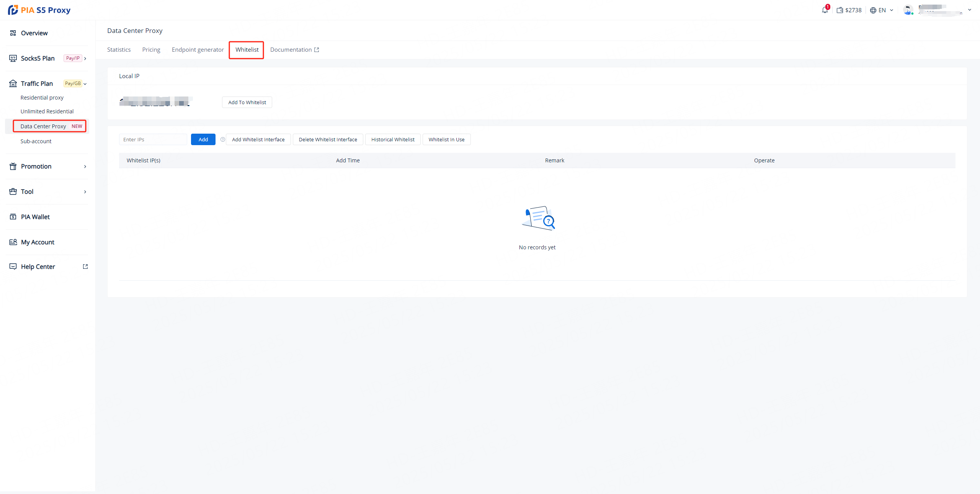This screenshot has height=494, width=980.
Task: Open Help Center external link icon
Action: pos(85,267)
